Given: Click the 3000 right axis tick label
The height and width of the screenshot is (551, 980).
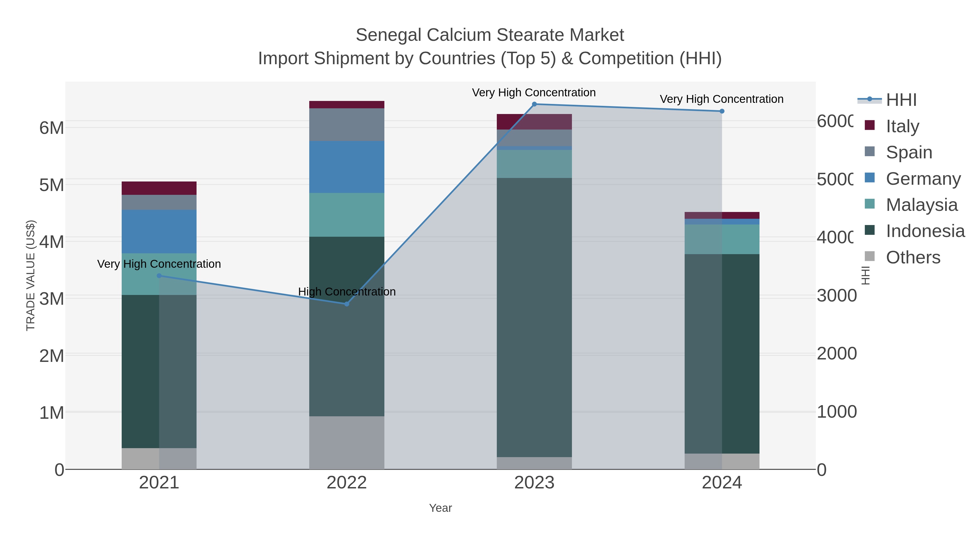Looking at the screenshot, I should click(x=837, y=295).
